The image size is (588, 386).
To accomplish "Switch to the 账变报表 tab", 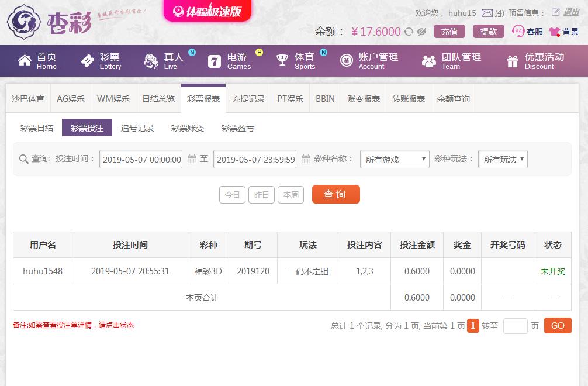I will 364,99.
